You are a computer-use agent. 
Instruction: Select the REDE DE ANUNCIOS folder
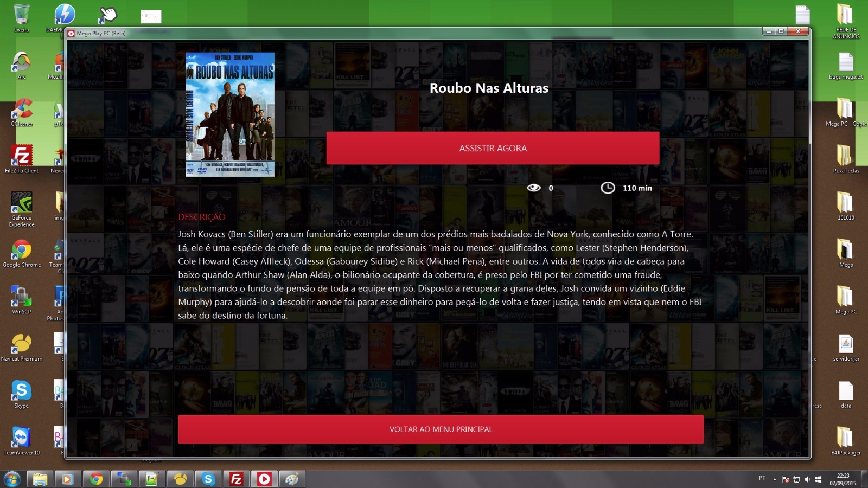[x=846, y=22]
